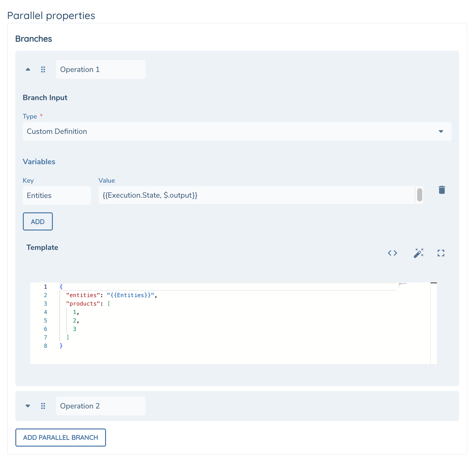Expand the Operation 2 branch
476x461 pixels.
point(28,406)
